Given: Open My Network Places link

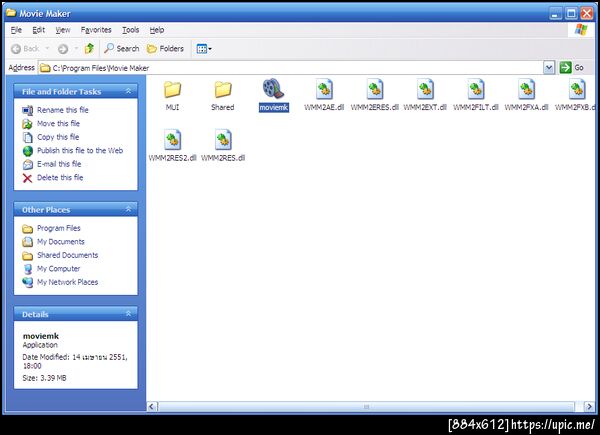Looking at the screenshot, I should [67, 282].
